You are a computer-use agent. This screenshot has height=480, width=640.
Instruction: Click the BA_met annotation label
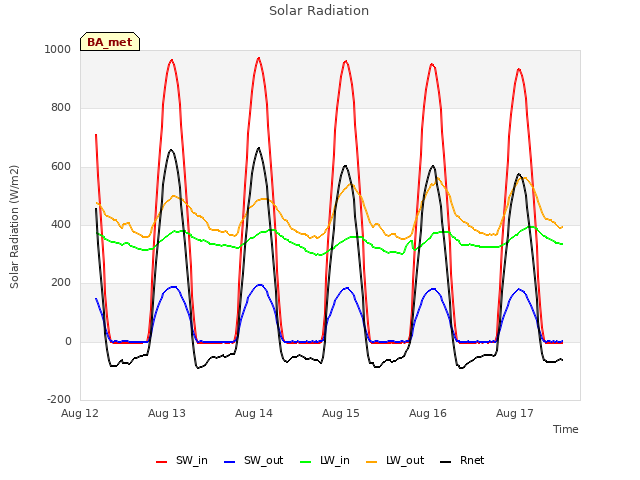point(110,42)
